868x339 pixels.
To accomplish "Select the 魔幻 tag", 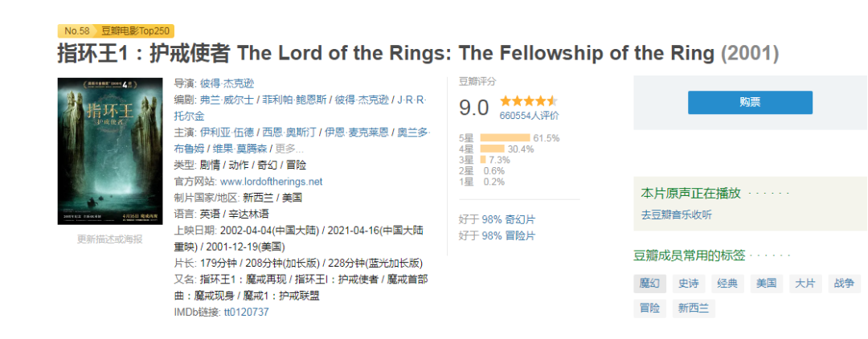I will (x=649, y=283).
